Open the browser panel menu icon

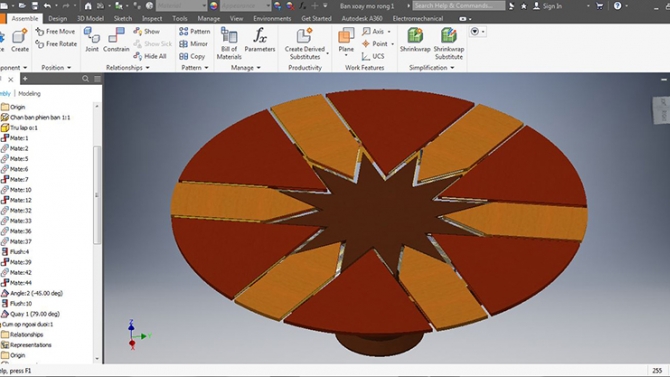coord(97,79)
